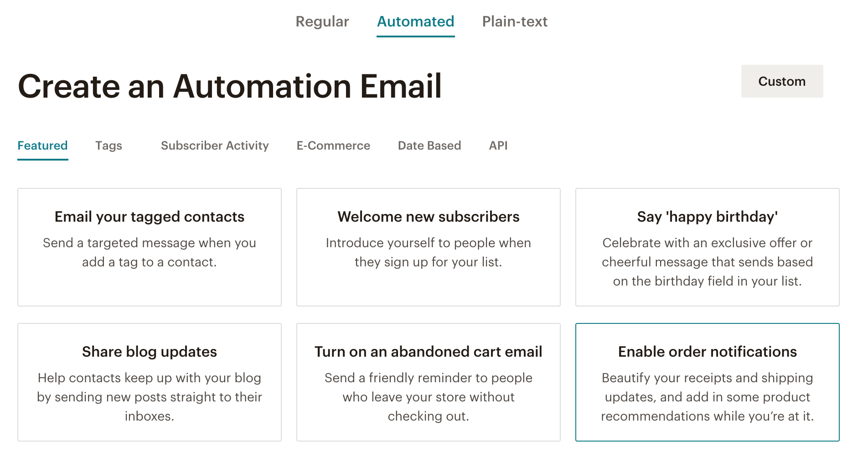Select the 'Enable order notifications' card
The height and width of the screenshot is (468, 868).
[x=707, y=382]
